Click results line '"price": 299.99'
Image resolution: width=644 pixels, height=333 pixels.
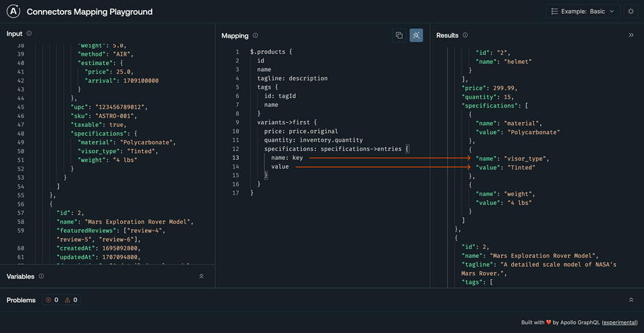click(x=489, y=88)
